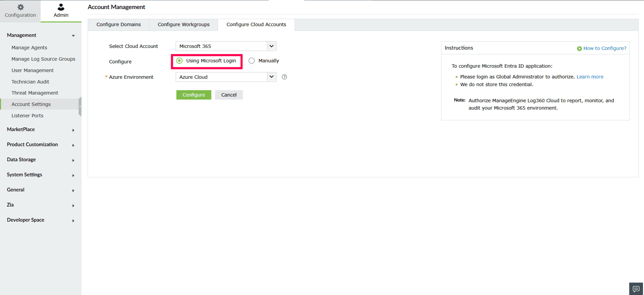Open the Azure Environment dropdown
644x295 pixels.
click(x=226, y=77)
